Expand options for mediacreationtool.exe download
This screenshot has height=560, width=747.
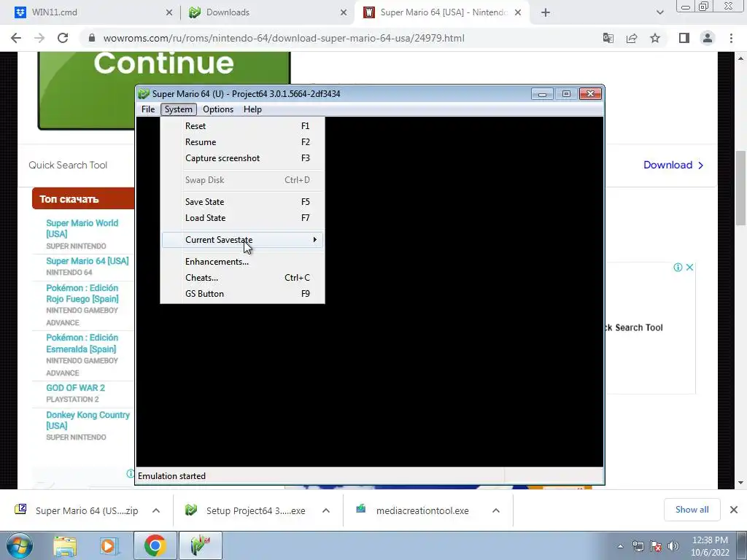tap(496, 510)
